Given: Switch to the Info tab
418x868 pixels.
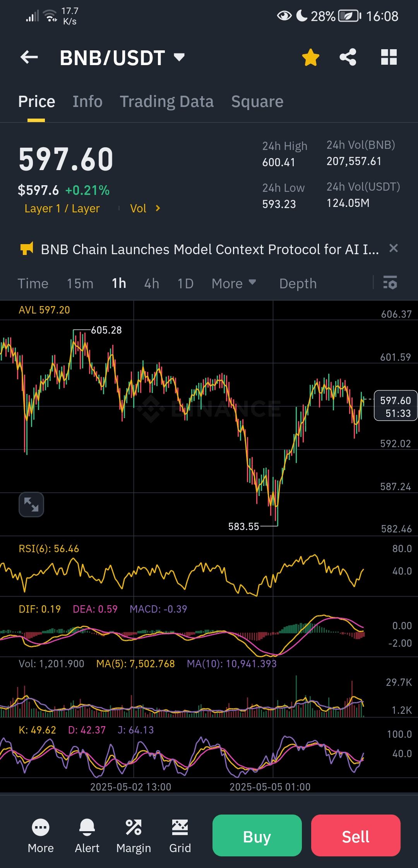Looking at the screenshot, I should 87,102.
